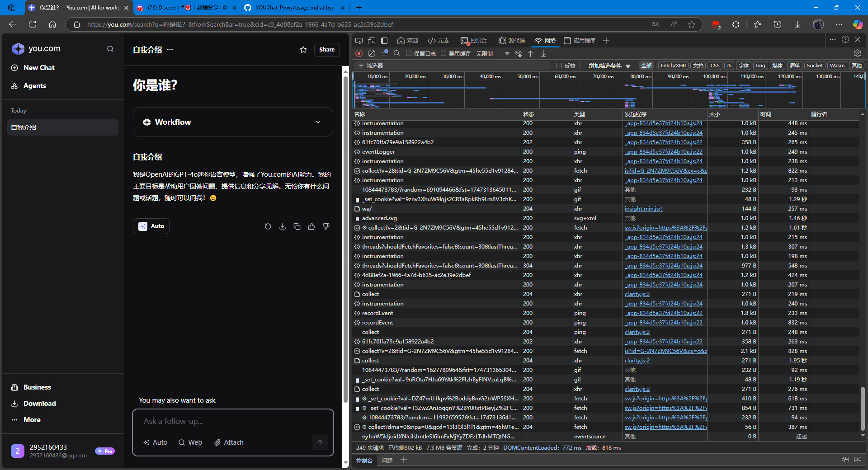Open the 增加筛选条件 dropdown

609,66
